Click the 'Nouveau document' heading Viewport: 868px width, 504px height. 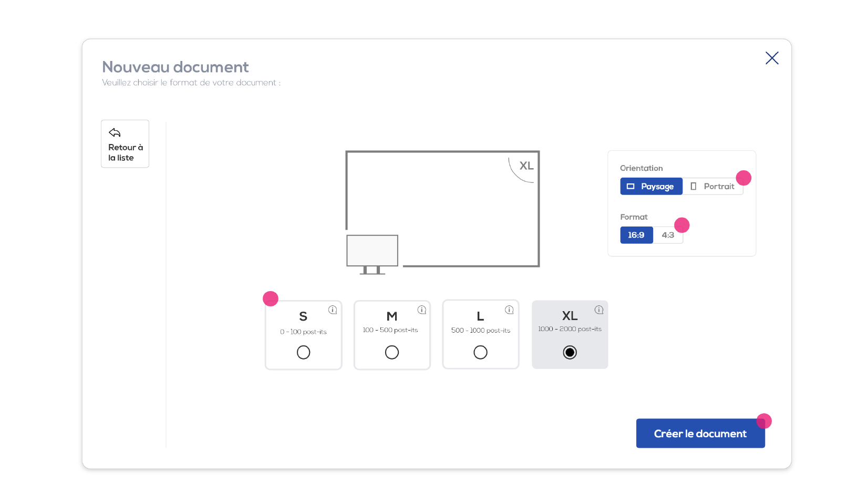click(175, 67)
